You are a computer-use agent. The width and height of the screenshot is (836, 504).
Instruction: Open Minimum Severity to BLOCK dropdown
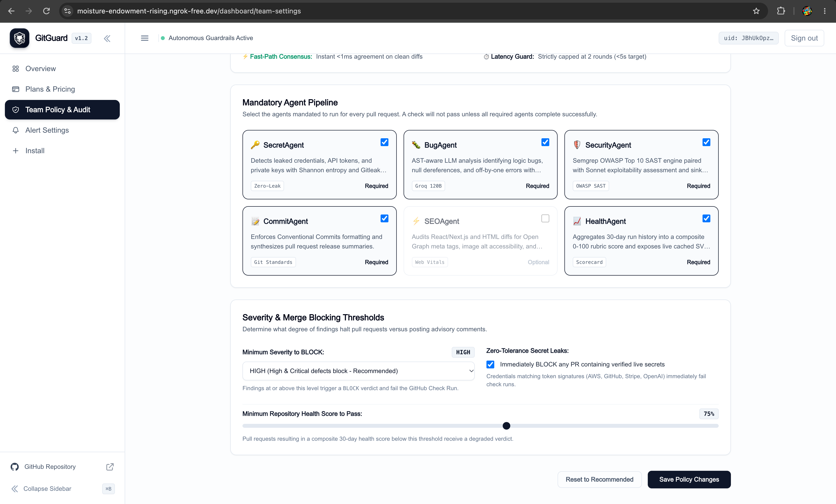point(358,371)
